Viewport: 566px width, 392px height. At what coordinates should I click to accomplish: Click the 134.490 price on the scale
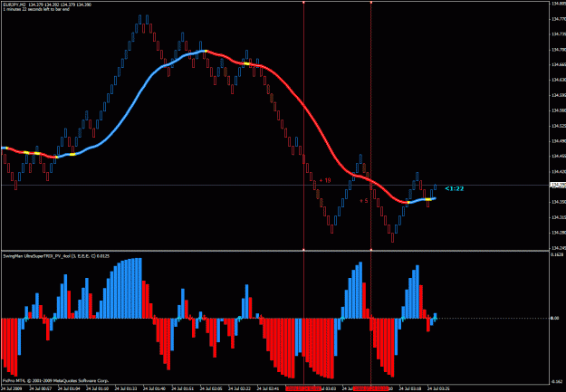pyautogui.click(x=558, y=141)
